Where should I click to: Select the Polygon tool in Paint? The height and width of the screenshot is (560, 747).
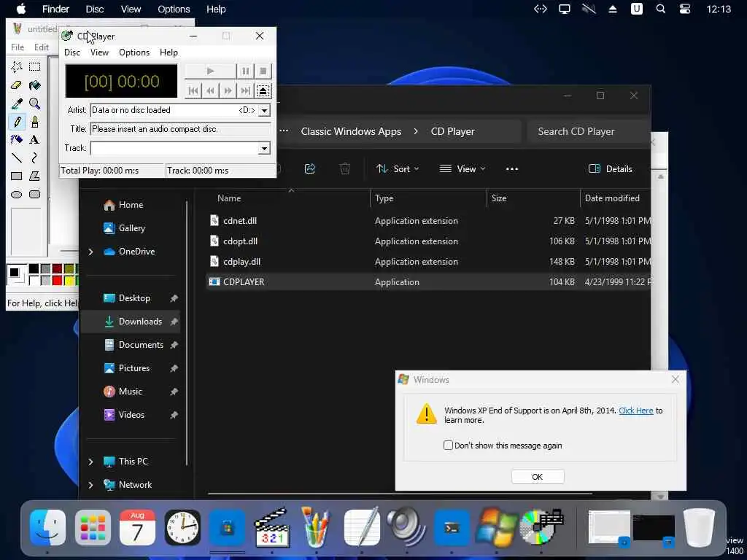click(34, 176)
